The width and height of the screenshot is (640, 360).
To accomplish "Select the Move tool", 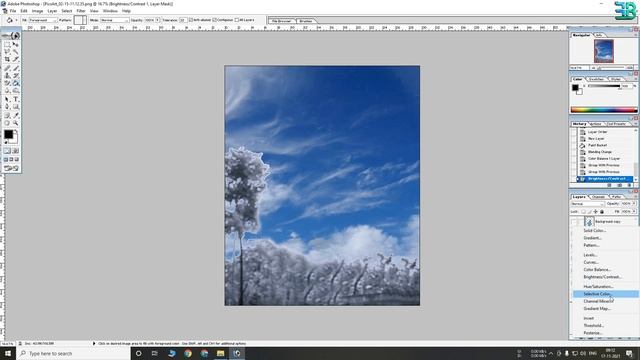I will (x=16, y=44).
